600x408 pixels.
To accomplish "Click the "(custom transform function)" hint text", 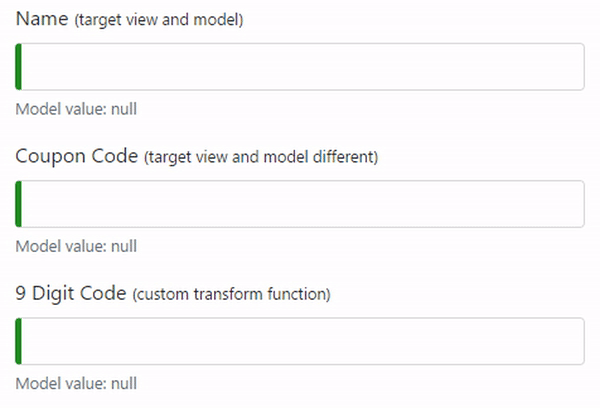I will (231, 295).
